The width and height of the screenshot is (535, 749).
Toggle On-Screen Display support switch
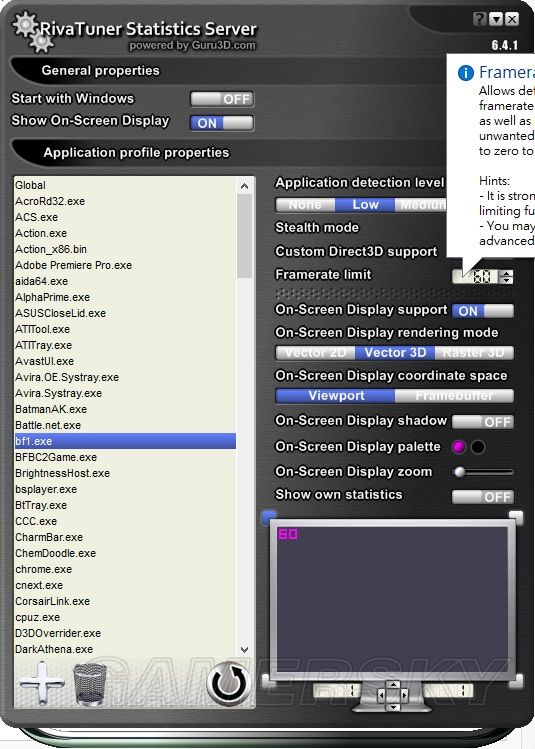(483, 311)
